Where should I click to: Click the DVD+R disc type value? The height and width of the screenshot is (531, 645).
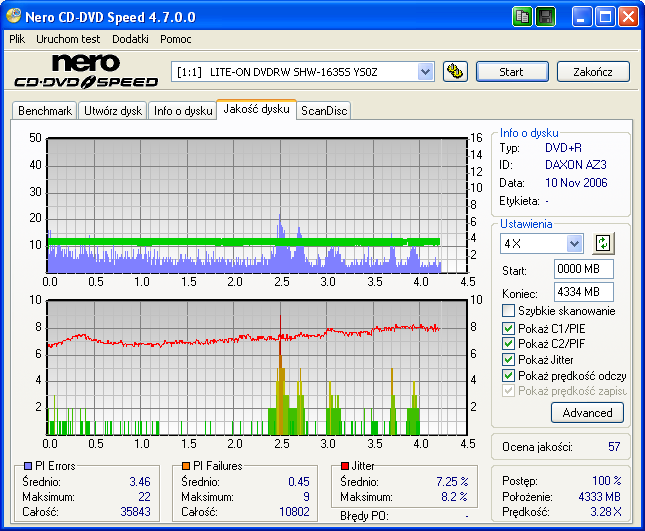click(563, 148)
